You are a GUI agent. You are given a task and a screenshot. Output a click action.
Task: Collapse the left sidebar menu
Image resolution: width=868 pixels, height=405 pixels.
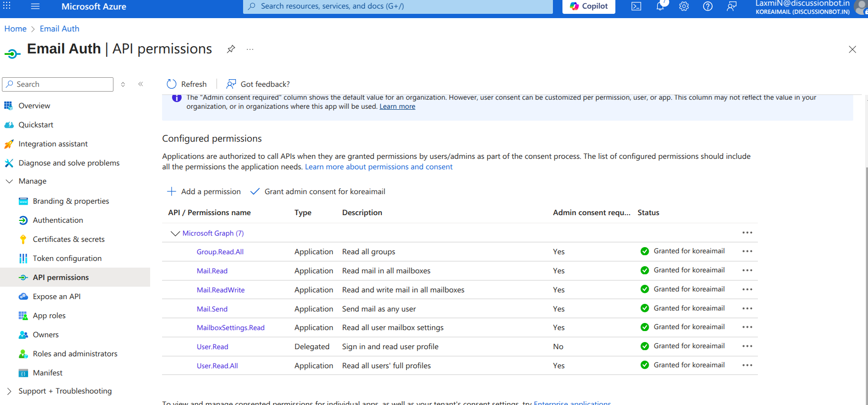[141, 84]
